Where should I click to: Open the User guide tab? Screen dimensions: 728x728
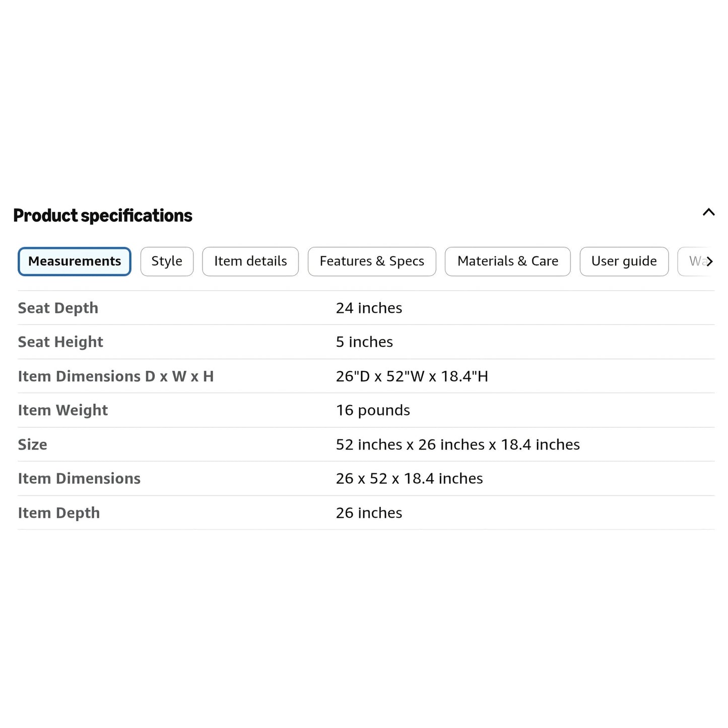pos(624,261)
